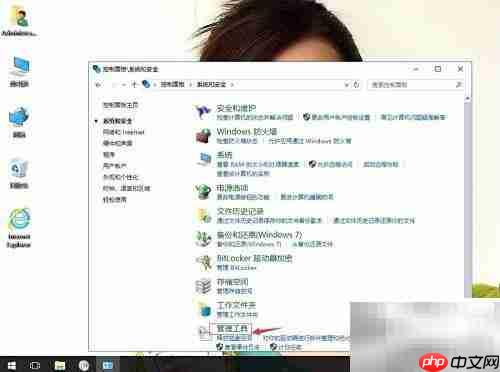Click the 控制面板 breadcrumb in address bar
Image resolution: width=500 pixels, height=372 pixels.
coord(173,85)
